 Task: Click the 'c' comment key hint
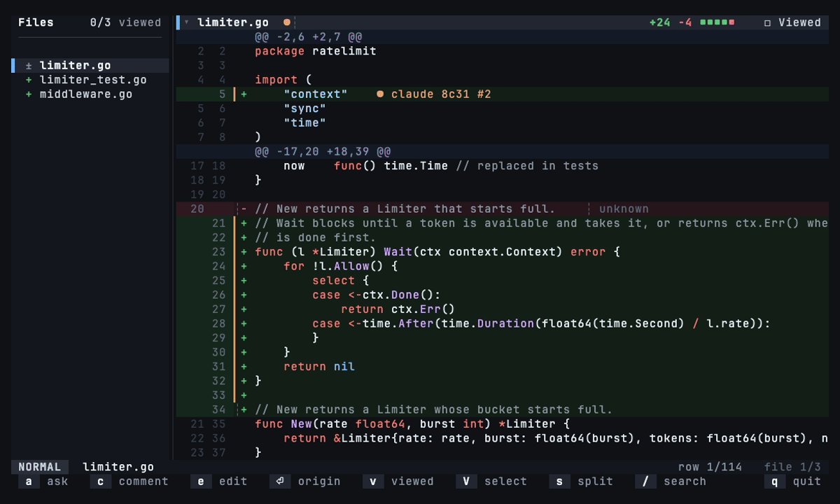click(x=129, y=482)
